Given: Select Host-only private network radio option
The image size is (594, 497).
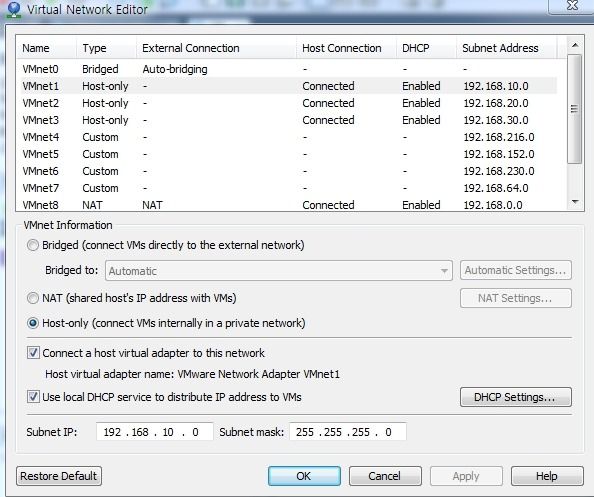Looking at the screenshot, I should 33,323.
